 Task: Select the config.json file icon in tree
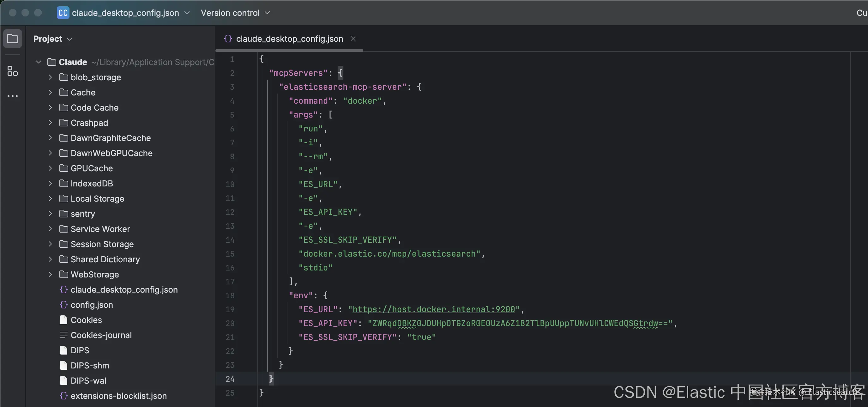[63, 305]
